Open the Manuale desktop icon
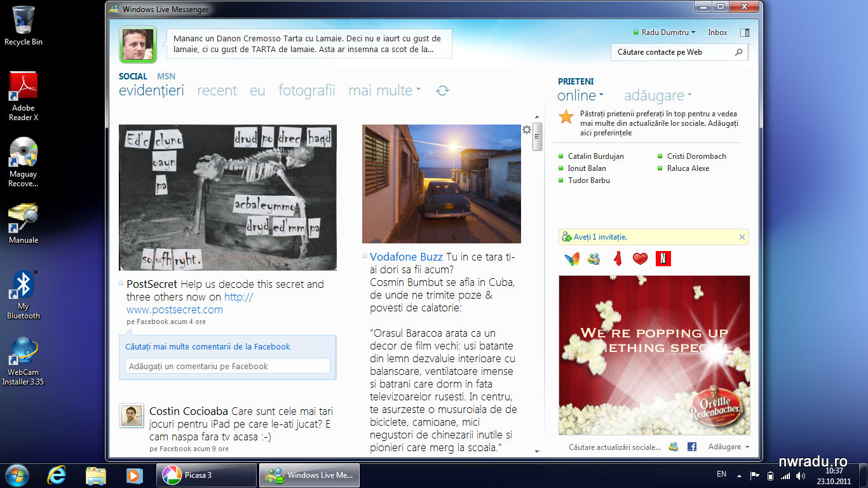The image size is (868, 488). 24,224
